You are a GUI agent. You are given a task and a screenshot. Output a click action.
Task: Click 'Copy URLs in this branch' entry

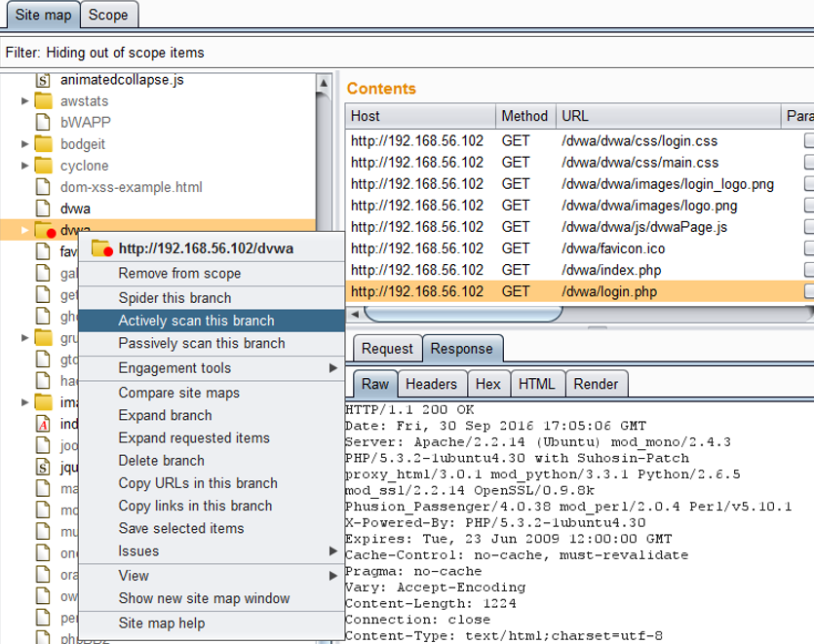(x=212, y=483)
